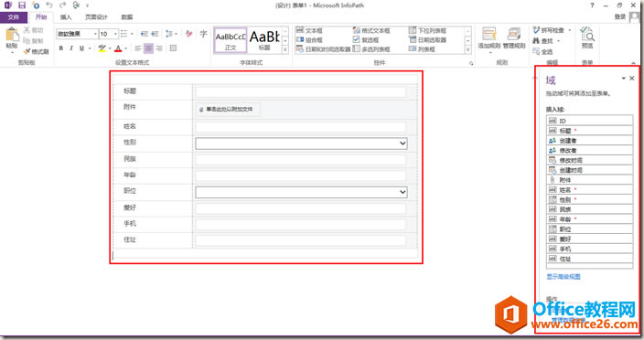This screenshot has width=644, height=340.
Task: Click the shading box icon
Action: (x=173, y=48)
